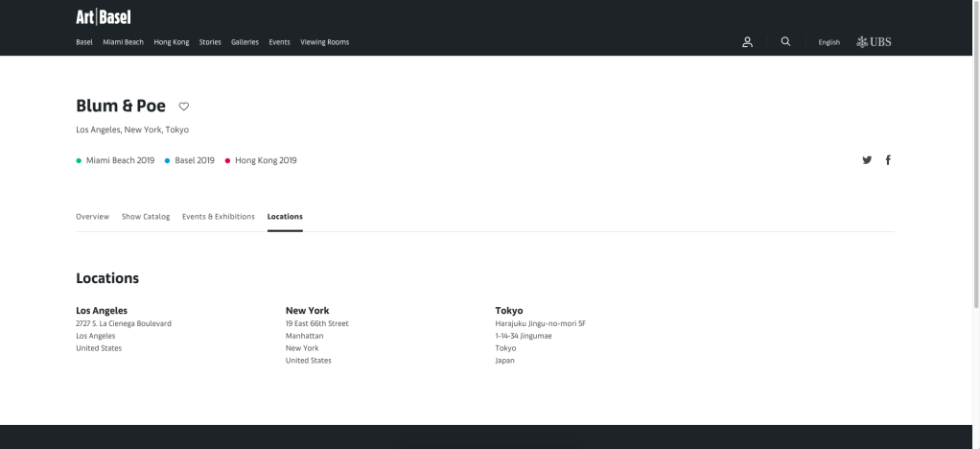The height and width of the screenshot is (449, 980).
Task: Favorite Blum & Poe with heart icon
Action: pyautogui.click(x=184, y=106)
